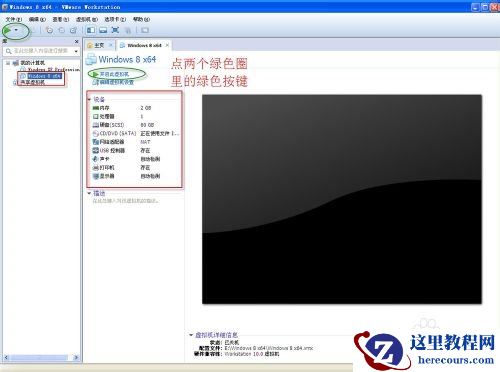Click the Unity mode toolbar icon
Viewport: 500px width, 372px height.
coord(128,30)
